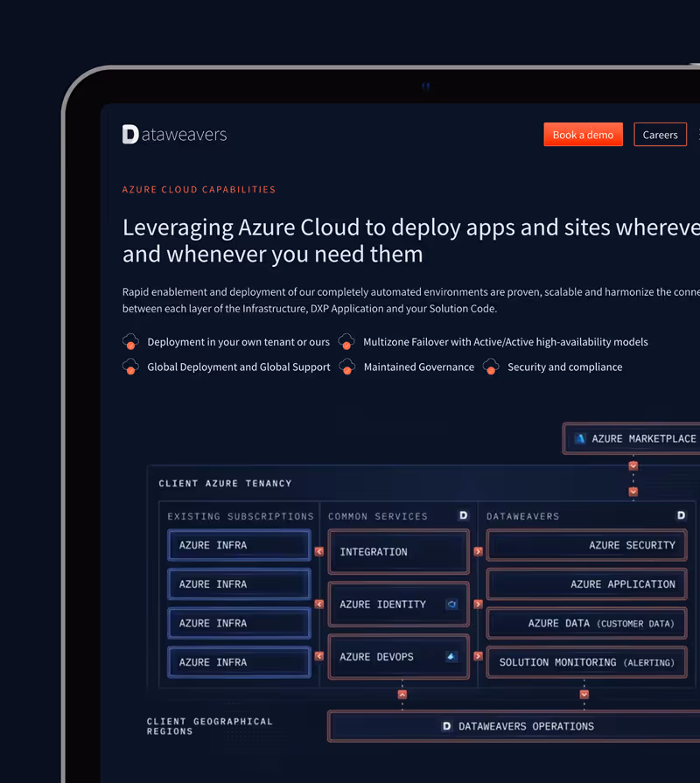The image size is (700, 783).
Task: Click the cloud icon beside Multizone Failover
Action: [x=346, y=342]
